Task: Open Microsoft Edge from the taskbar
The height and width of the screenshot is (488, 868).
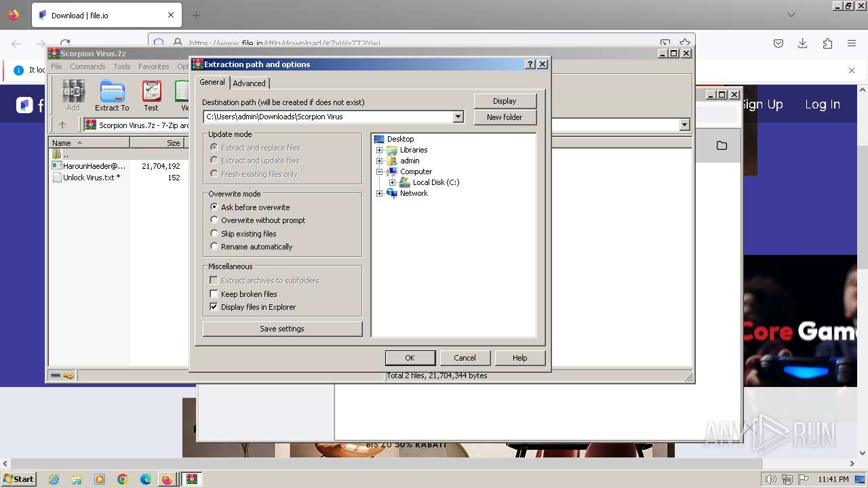Action: pos(146,479)
